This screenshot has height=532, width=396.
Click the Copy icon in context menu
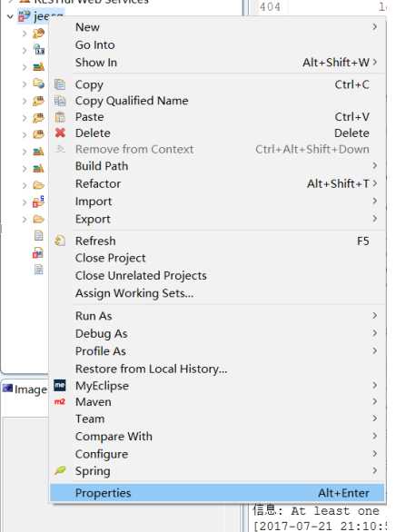pyautogui.click(x=60, y=84)
